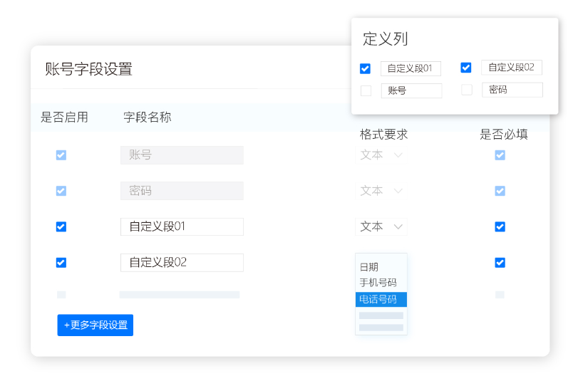
Task: Check the 密码 checkbox in 定义列 panel
Action: pyautogui.click(x=467, y=90)
